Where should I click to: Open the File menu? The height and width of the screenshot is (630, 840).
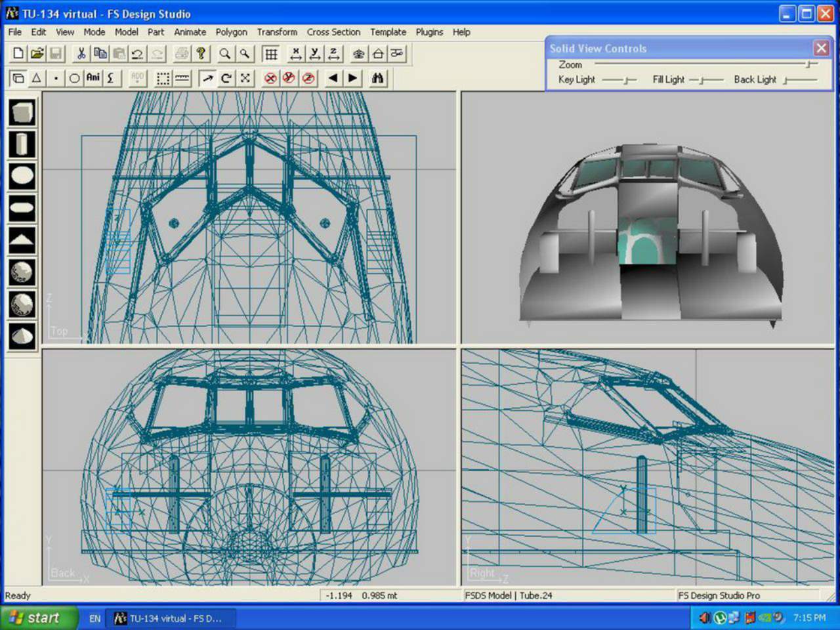coord(14,31)
